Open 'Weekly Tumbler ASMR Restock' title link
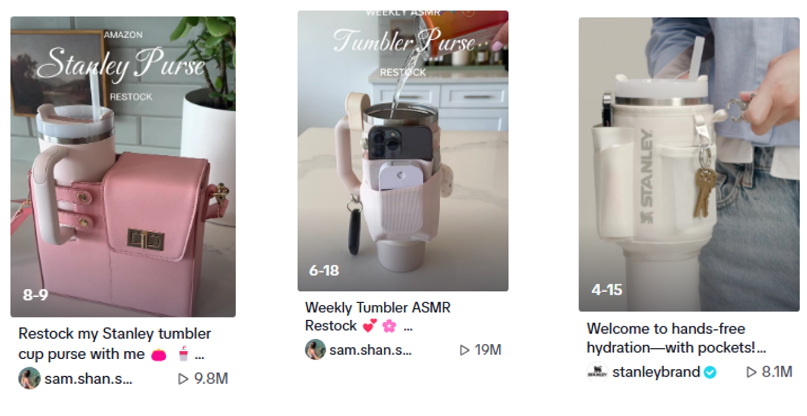 (x=378, y=317)
